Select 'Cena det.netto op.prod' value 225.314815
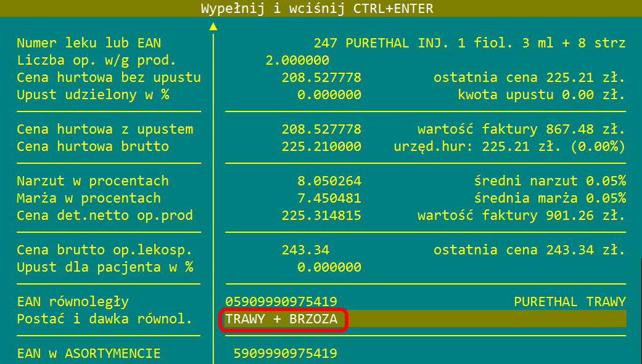This screenshot has height=364, width=642. 329,216
